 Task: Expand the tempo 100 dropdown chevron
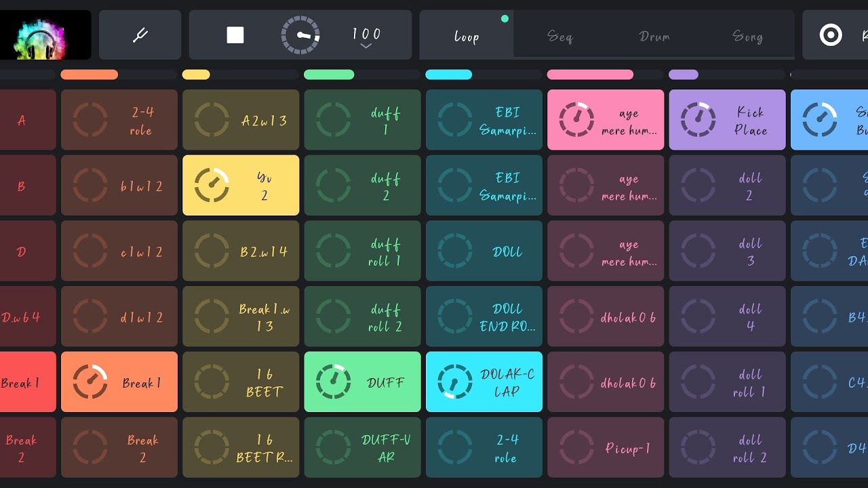(366, 46)
